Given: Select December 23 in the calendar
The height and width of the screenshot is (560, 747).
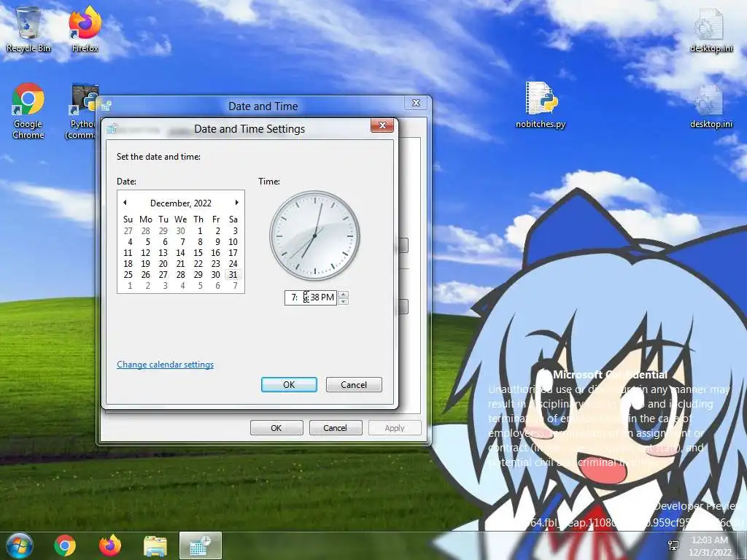Looking at the screenshot, I should click(216, 264).
